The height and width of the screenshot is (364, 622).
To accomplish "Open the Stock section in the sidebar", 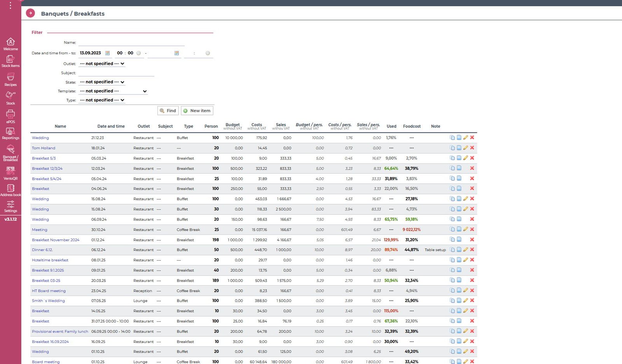I will (x=10, y=98).
